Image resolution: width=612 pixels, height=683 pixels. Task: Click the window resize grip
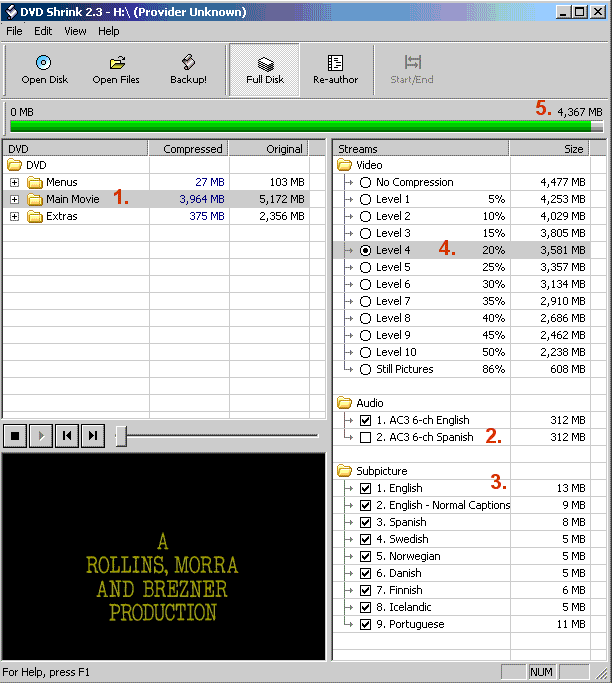[x=602, y=673]
